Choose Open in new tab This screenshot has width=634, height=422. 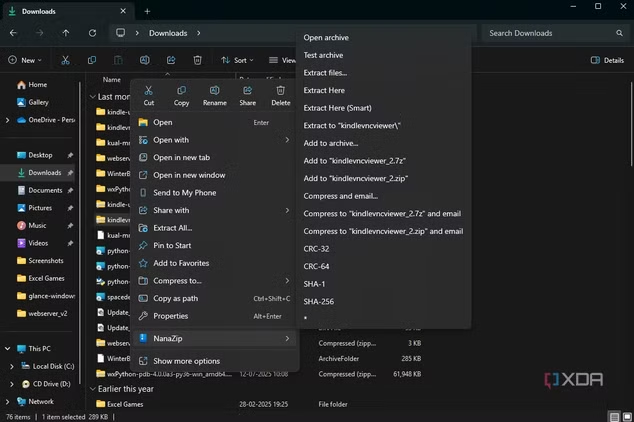tap(215, 158)
